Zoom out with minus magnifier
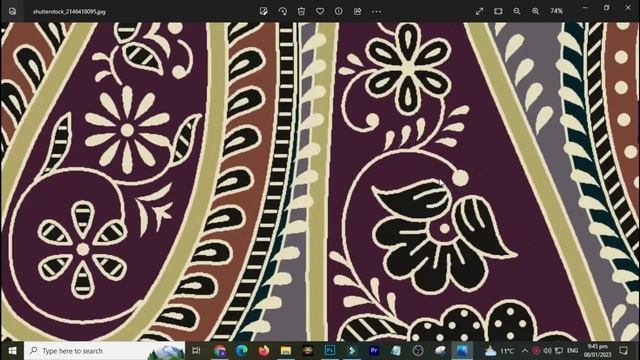The height and width of the screenshot is (360, 640). (517, 11)
